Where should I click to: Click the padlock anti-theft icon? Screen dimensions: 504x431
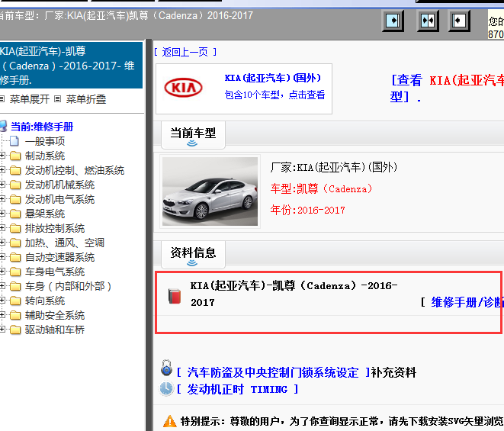(166, 368)
